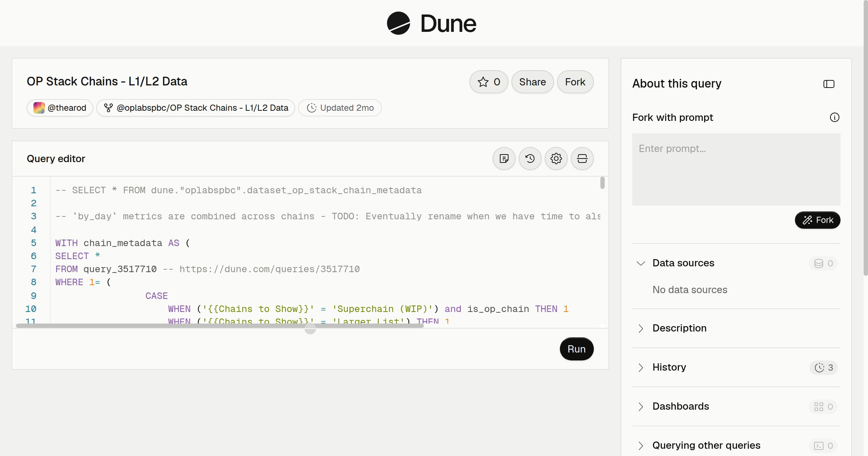
Task: Click the 'WITH chain_metadata AS (' code line
Action: tap(123, 243)
